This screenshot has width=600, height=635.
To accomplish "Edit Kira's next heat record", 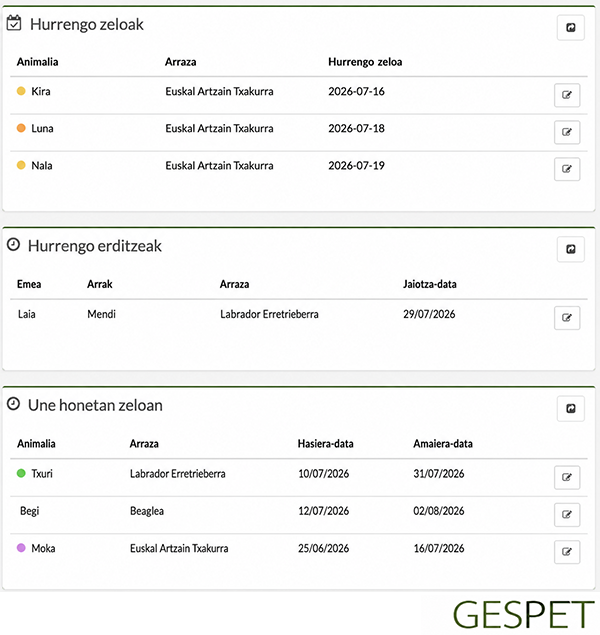I will tap(567, 95).
